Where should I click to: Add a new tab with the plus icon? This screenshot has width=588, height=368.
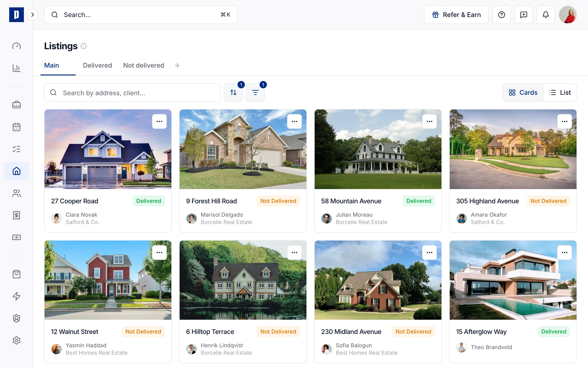point(177,65)
